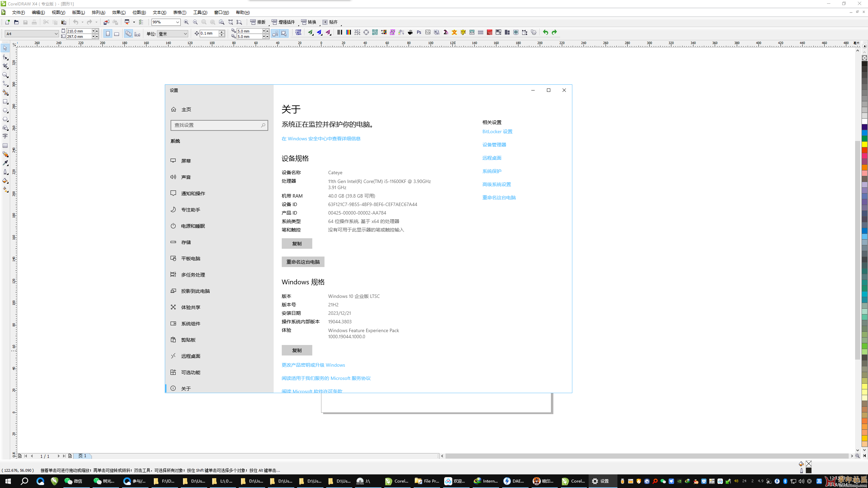This screenshot has width=868, height=488.
Task: Click the Zoom In magnifier icon
Action: point(186,22)
